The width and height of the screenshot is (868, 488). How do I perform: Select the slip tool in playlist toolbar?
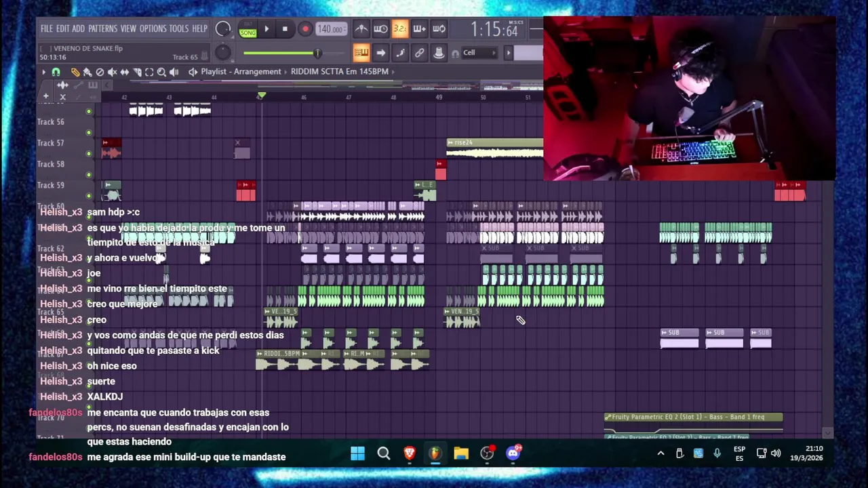[124, 72]
